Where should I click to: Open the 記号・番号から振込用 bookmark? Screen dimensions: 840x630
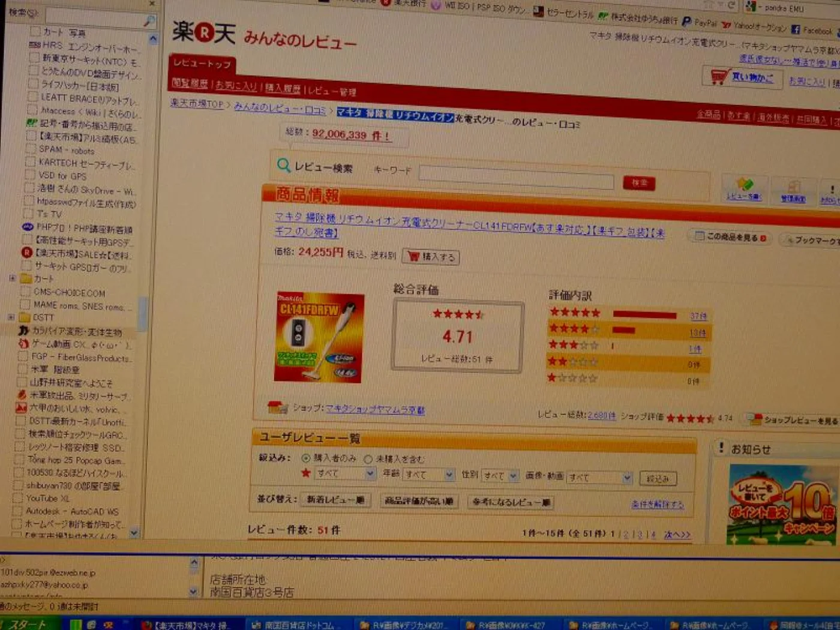tap(81, 125)
